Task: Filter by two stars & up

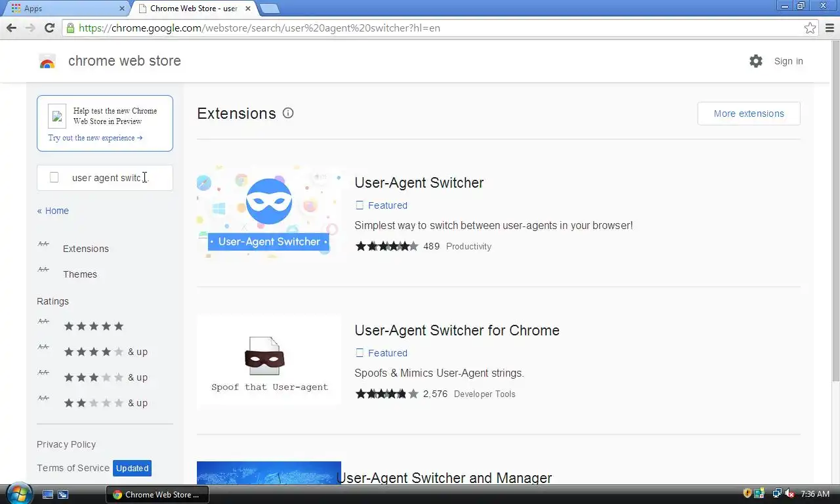Action: click(x=105, y=403)
